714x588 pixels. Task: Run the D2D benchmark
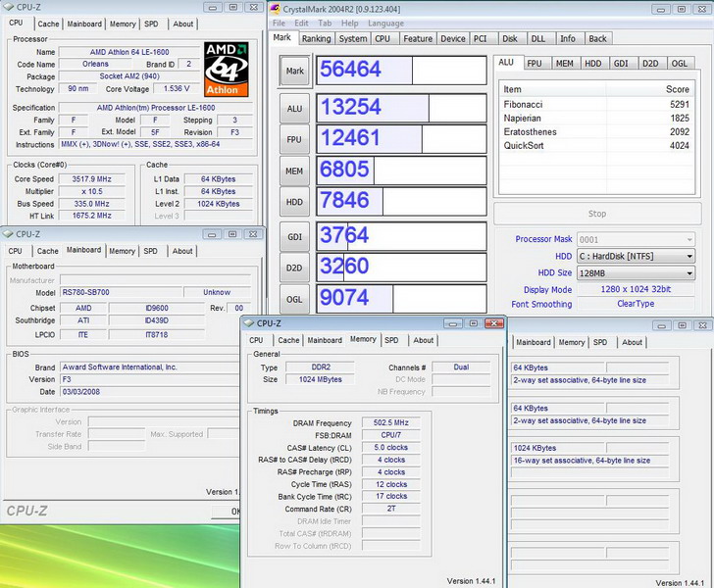pos(294,268)
